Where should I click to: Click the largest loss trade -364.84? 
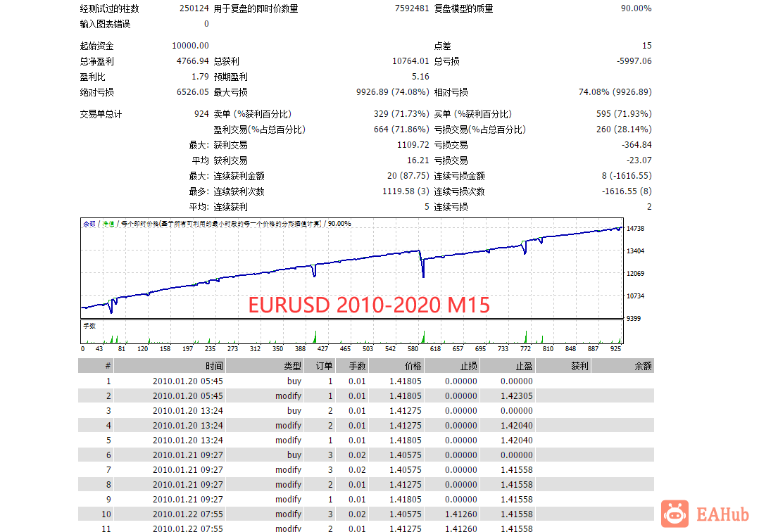[x=636, y=144]
